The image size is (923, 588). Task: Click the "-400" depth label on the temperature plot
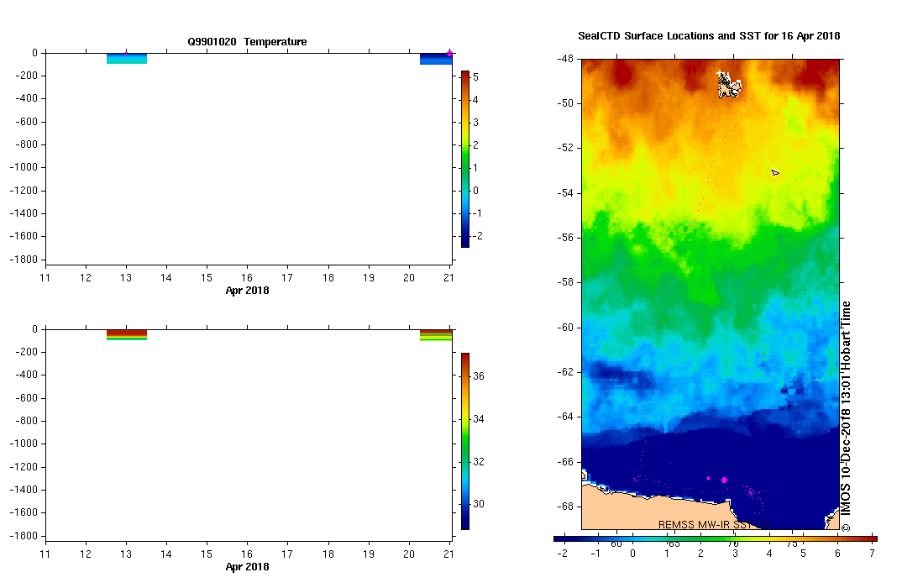point(26,98)
